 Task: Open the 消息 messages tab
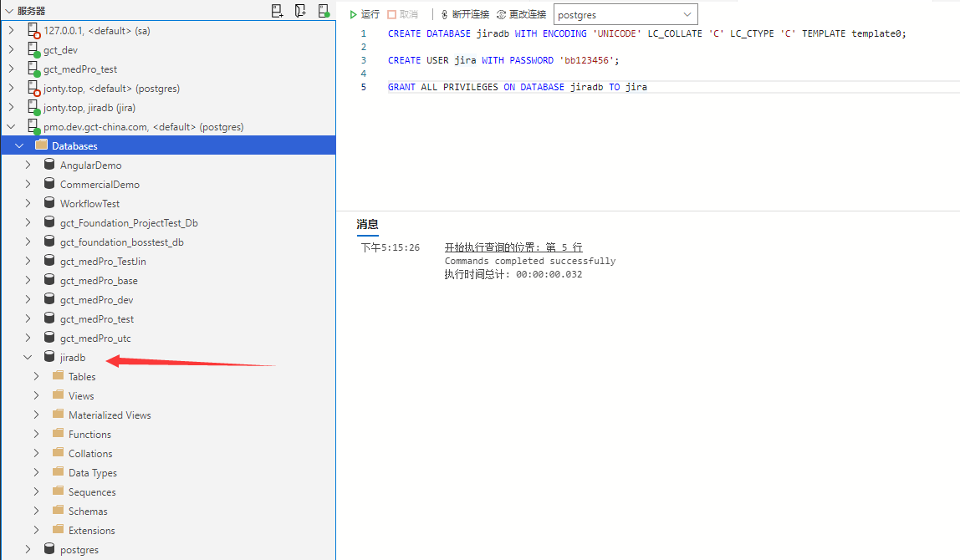(367, 224)
